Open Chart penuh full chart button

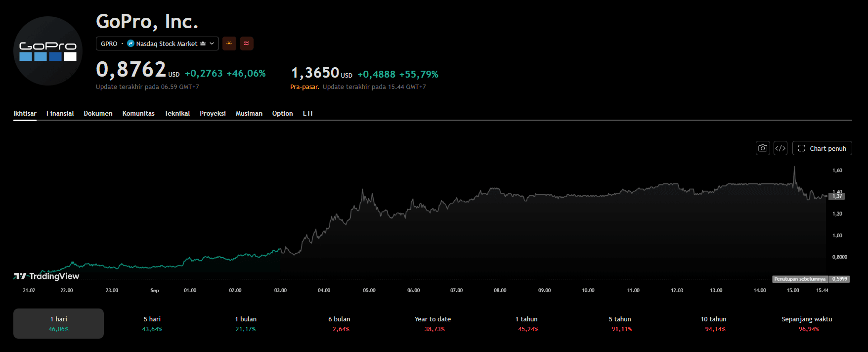pyautogui.click(x=822, y=148)
